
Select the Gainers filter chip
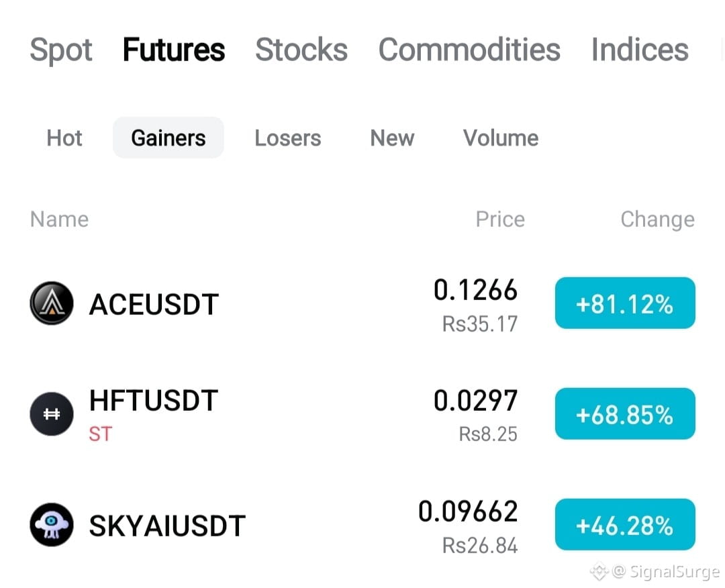(x=168, y=138)
